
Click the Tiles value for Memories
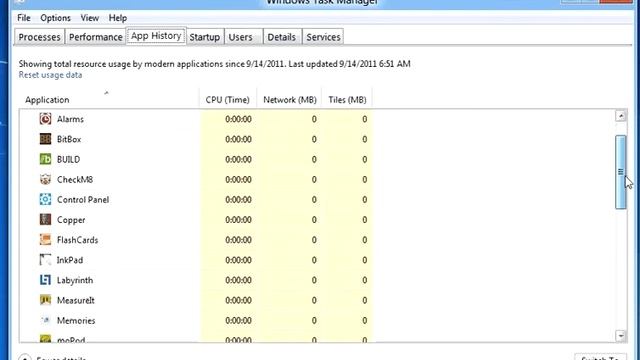[x=364, y=320]
